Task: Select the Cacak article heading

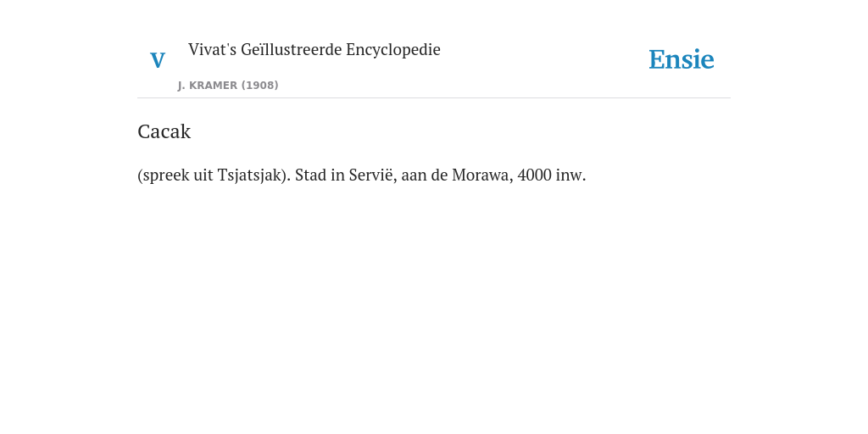Action: pyautogui.click(x=164, y=131)
